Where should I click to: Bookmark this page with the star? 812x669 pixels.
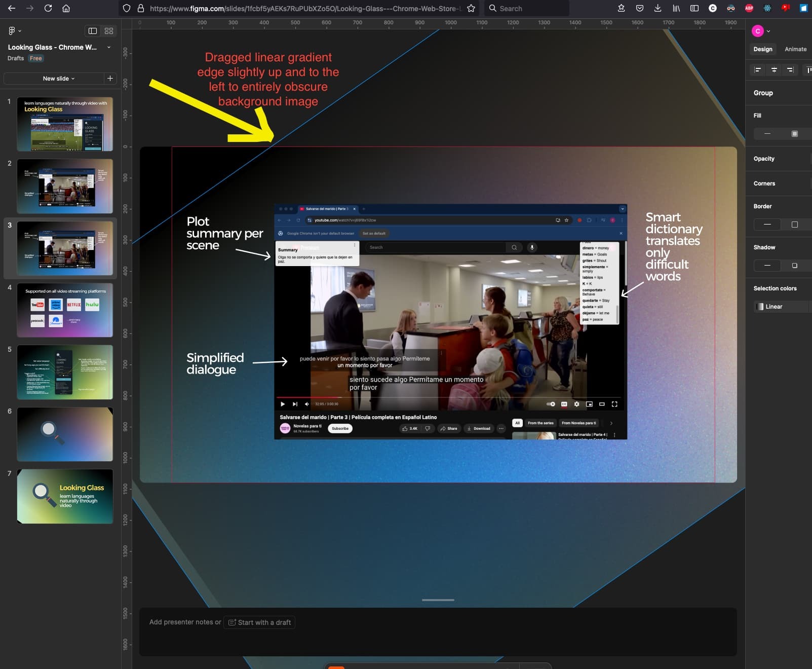(471, 8)
